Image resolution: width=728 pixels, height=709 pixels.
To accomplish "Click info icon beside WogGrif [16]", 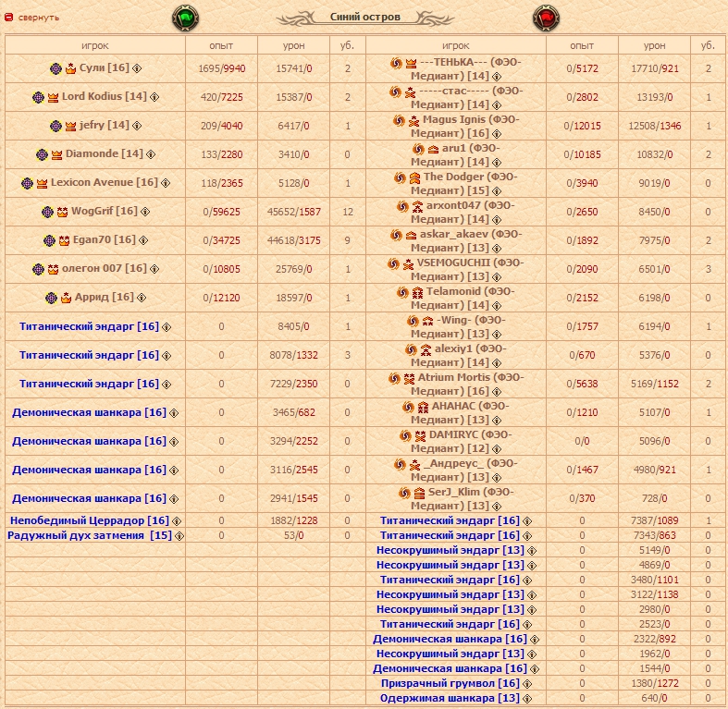I will click(145, 212).
